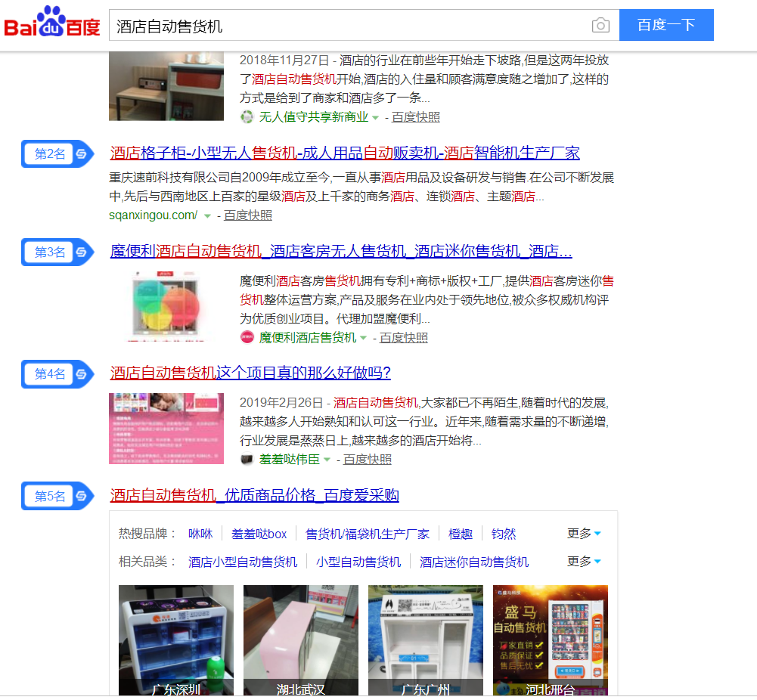The height and width of the screenshot is (700, 757).
Task: Select hot brand 橙趣
Action: click(461, 534)
